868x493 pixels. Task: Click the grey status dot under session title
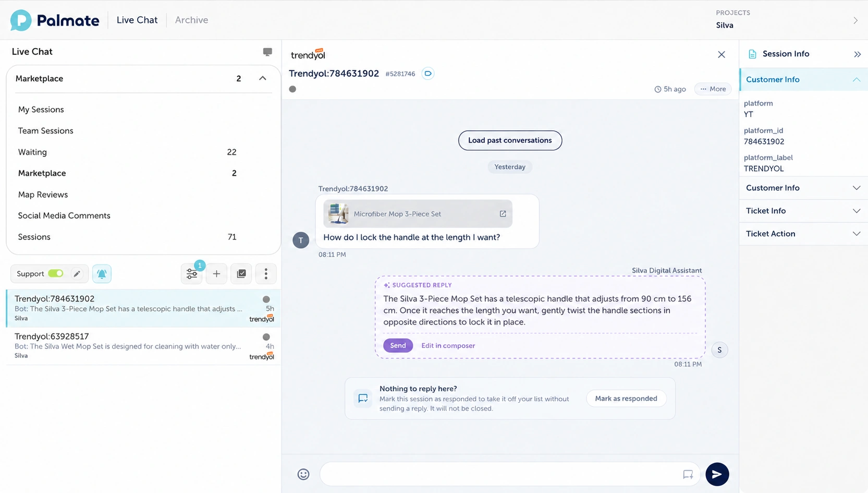[292, 89]
